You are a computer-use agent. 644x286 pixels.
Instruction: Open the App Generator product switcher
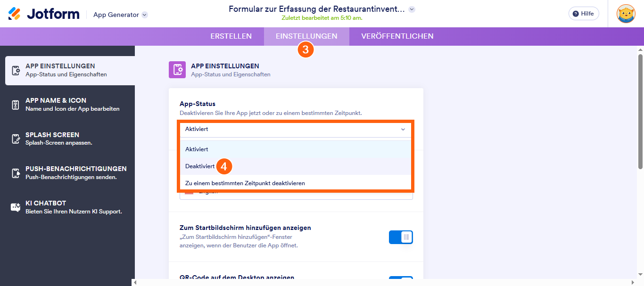[121, 15]
